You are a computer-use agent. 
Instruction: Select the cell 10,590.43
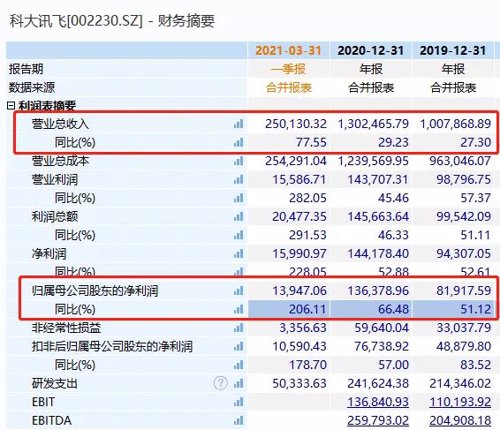coord(299,347)
